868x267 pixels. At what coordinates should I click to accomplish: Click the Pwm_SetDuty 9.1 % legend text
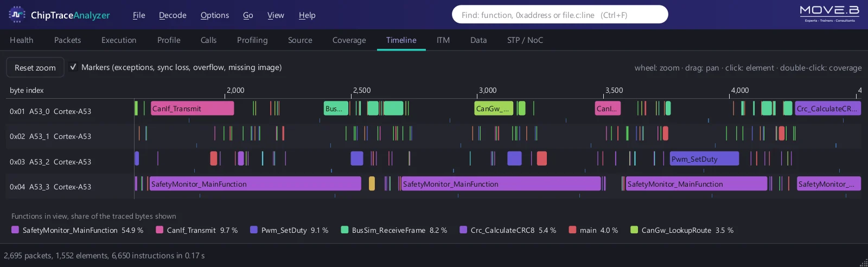pos(295,230)
